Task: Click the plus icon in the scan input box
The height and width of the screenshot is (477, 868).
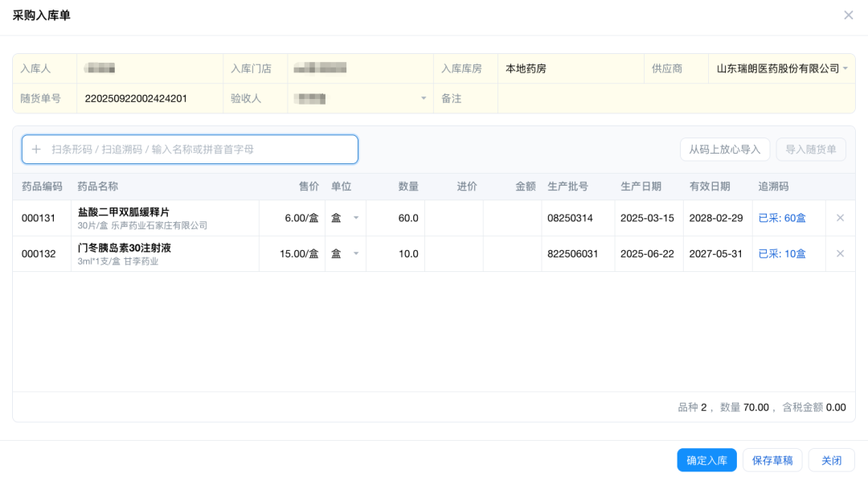Action: [36, 150]
